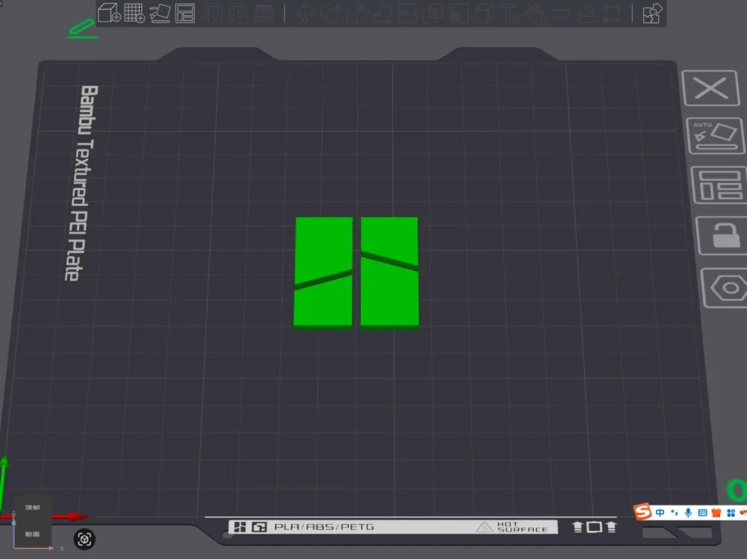Click the Add plate grid icon

134,13
